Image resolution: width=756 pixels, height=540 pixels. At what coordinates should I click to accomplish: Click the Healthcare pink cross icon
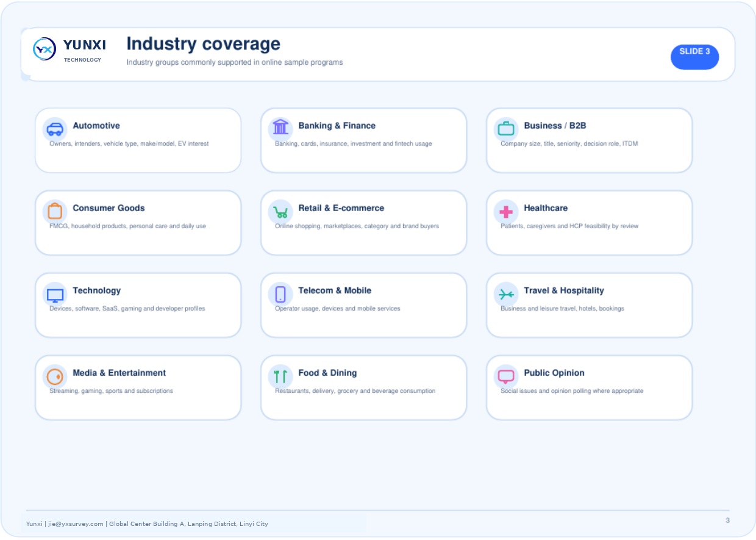pyautogui.click(x=506, y=212)
